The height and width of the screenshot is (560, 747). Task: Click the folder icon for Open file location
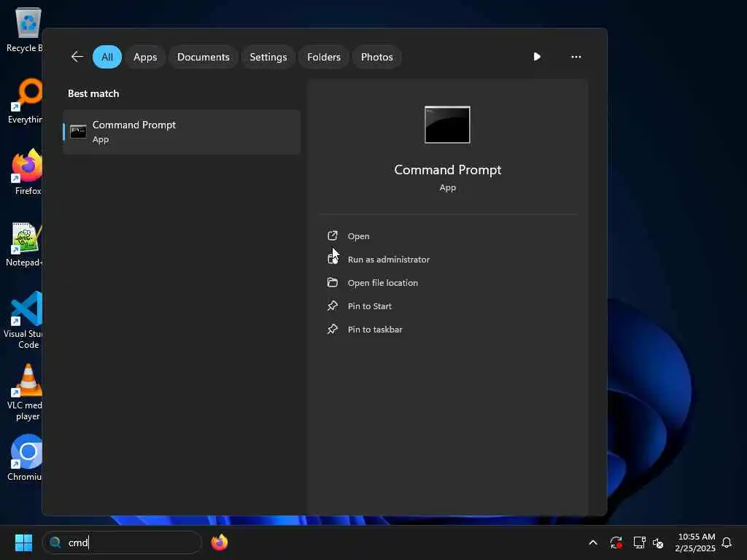[333, 282]
